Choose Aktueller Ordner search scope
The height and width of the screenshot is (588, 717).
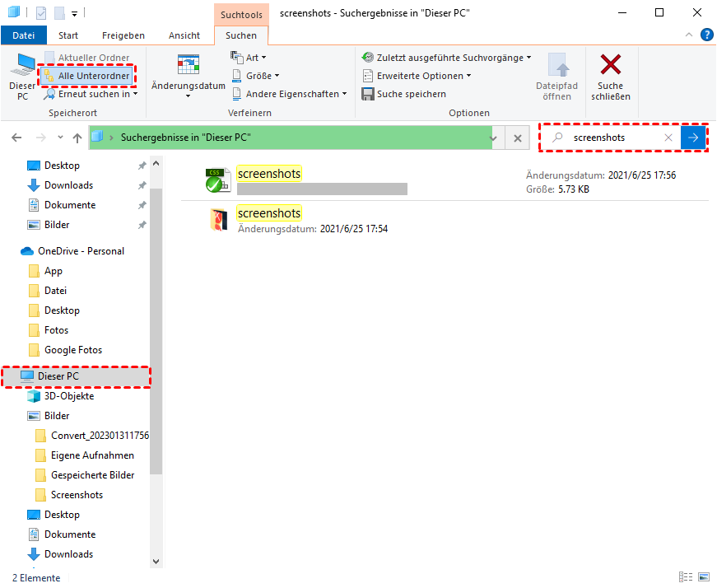tap(87, 58)
